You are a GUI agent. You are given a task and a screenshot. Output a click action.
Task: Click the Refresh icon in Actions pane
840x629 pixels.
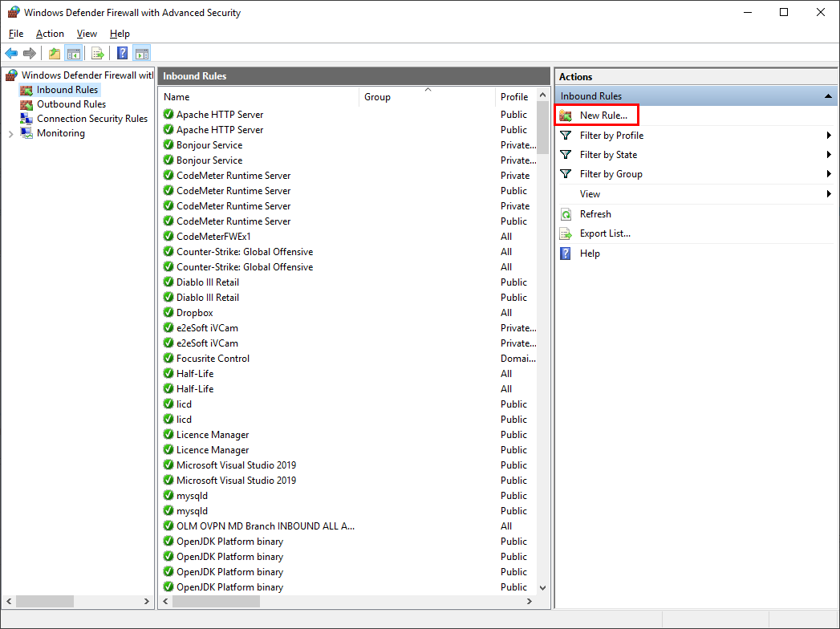click(x=566, y=214)
